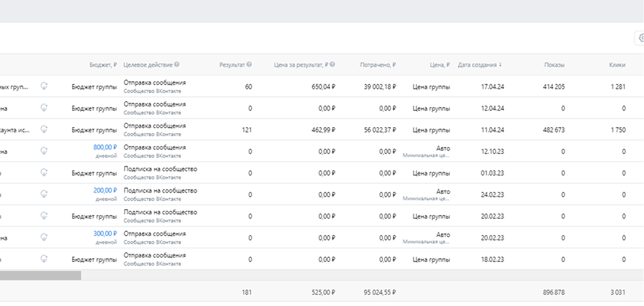Show help tooltip for Цена за результат
Image resolution: width=644 pixels, height=306 pixels.
tap(332, 65)
